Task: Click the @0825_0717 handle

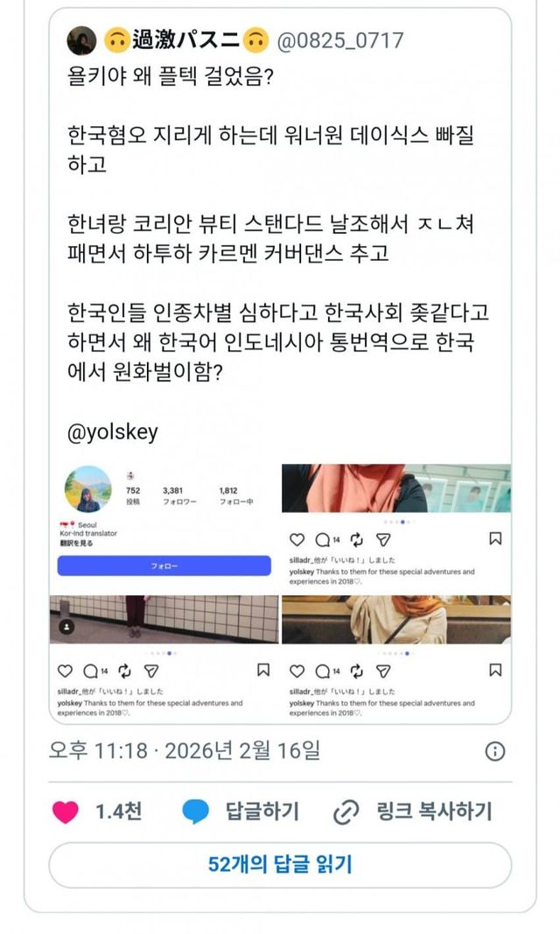Action: 340,40
